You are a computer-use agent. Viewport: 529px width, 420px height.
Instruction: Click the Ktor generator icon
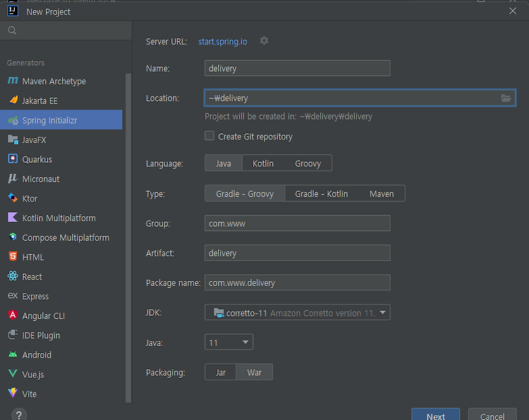coord(13,198)
